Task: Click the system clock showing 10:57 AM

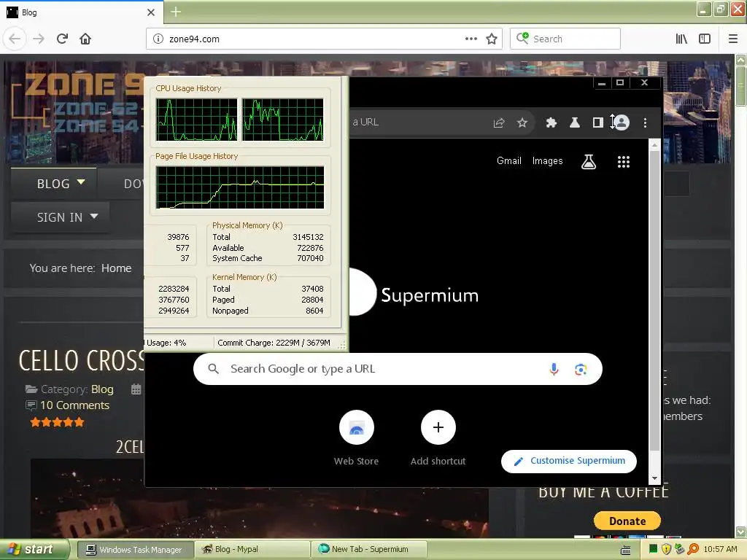Action: tap(720, 550)
